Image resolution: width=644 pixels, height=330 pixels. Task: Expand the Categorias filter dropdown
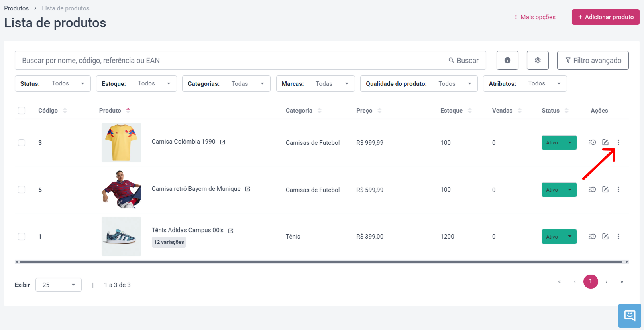coord(226,83)
